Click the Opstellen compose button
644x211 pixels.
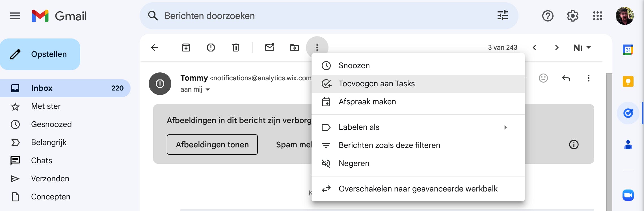40,54
